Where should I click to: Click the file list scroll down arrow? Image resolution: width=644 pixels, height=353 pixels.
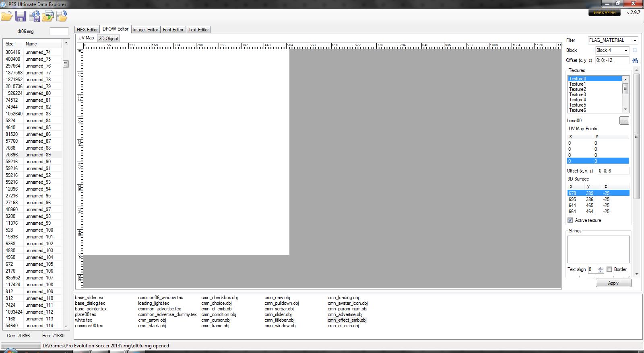(x=66, y=326)
